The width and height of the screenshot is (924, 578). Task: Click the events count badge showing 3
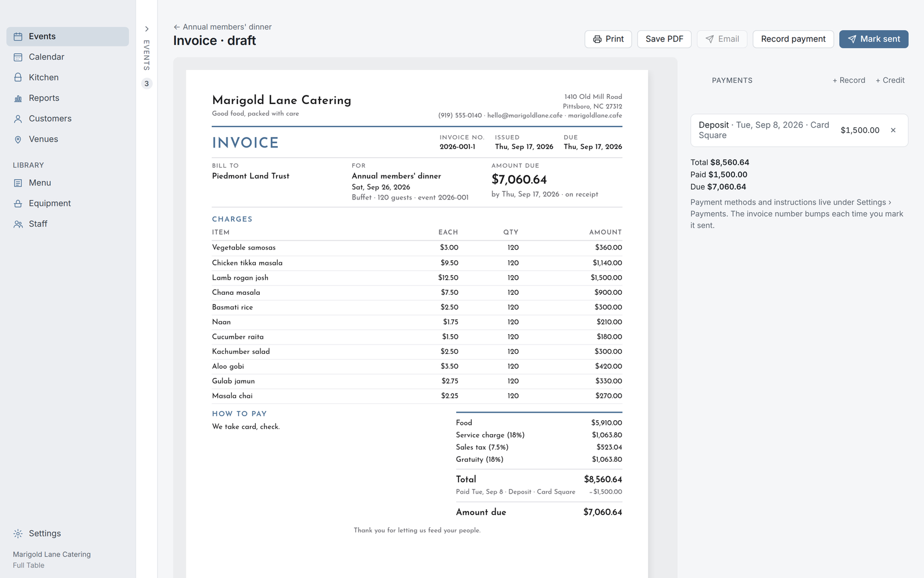(x=147, y=84)
